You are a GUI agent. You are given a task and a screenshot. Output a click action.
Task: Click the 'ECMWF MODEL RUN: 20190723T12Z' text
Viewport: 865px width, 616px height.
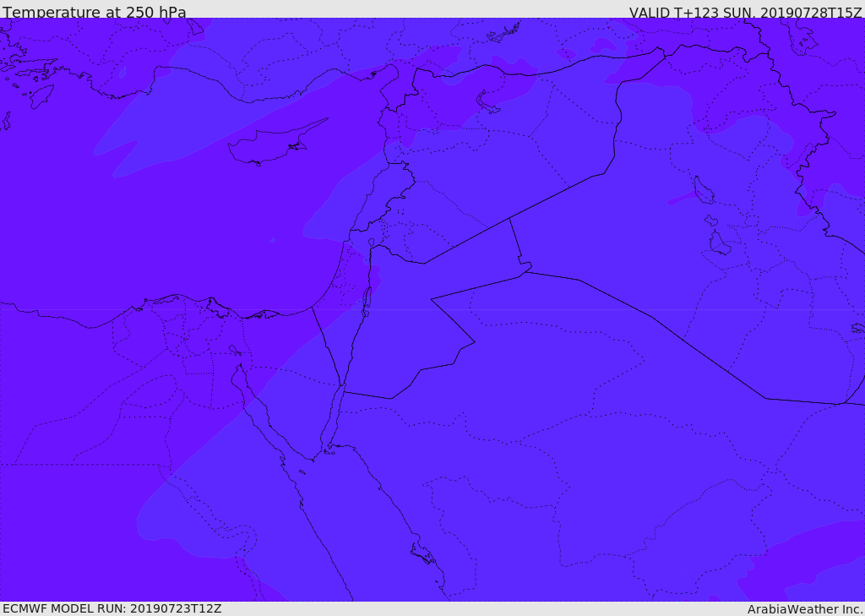[x=112, y=608]
